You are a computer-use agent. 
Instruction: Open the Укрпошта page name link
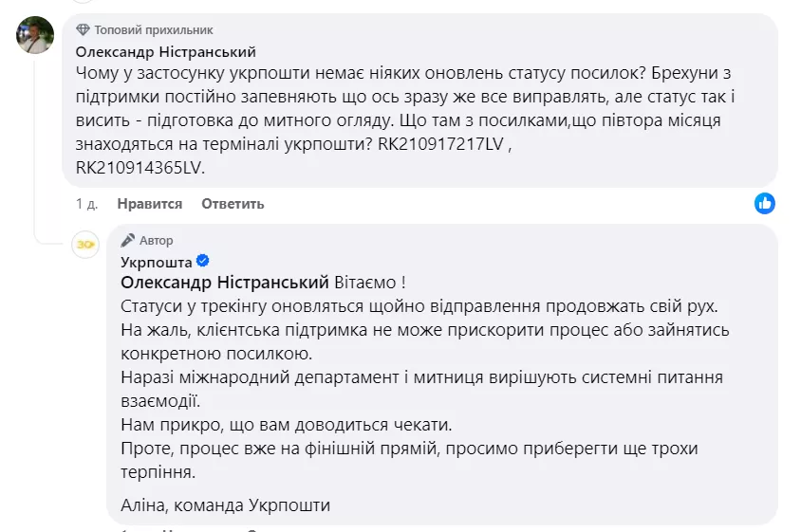(157, 262)
